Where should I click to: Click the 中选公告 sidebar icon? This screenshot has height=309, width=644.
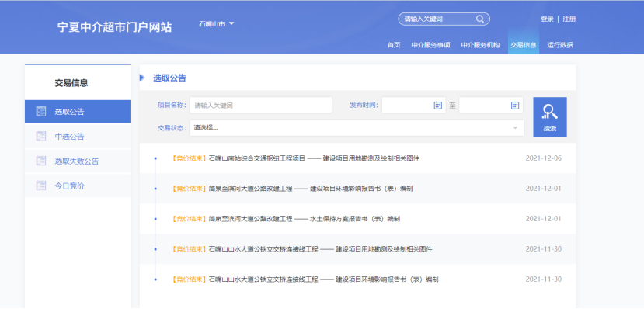[40, 136]
